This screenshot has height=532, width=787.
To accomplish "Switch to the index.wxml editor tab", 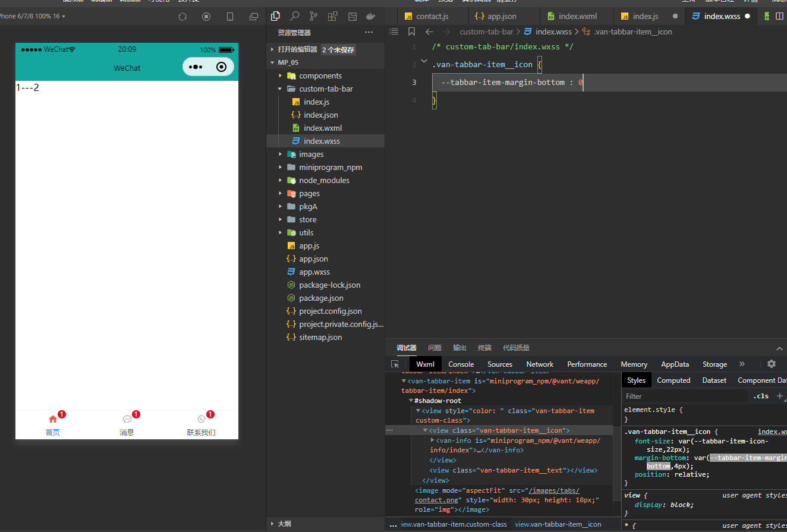I will (578, 16).
